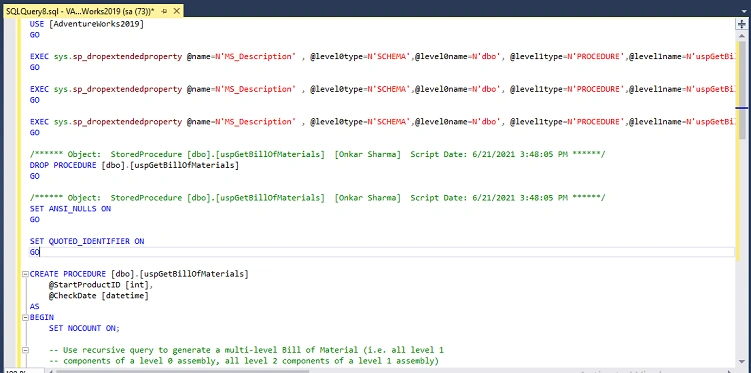Click the 'CREATE PROCEDURE [dbo].[uspGetBillOfMaterials]' line
Screen dimensions: 751x373
click(139, 274)
